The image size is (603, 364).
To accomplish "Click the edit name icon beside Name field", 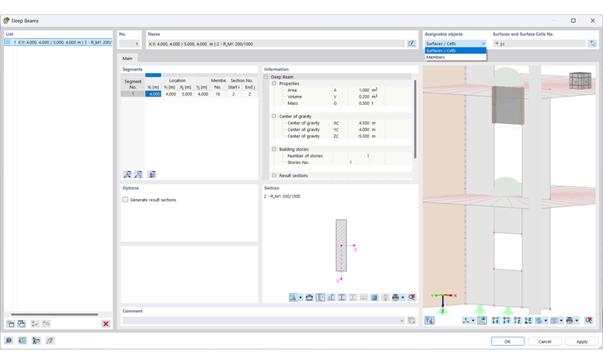I will (x=412, y=44).
